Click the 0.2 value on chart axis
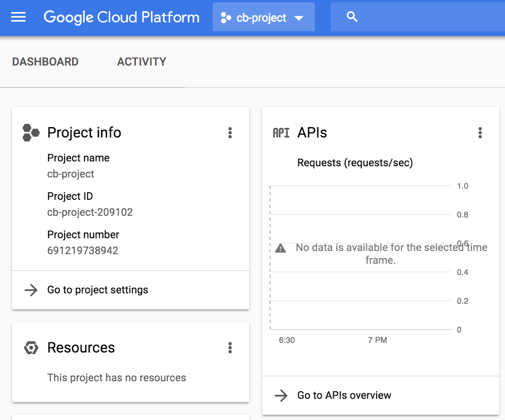This screenshot has width=505, height=420. click(462, 301)
